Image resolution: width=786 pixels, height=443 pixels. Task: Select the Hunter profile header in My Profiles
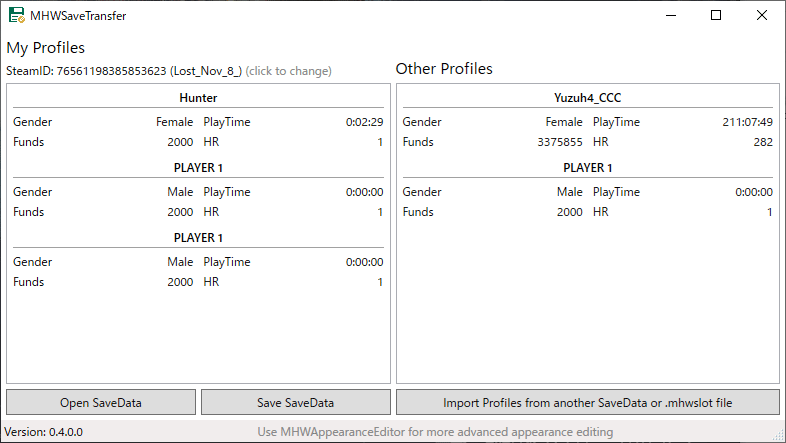pos(199,98)
